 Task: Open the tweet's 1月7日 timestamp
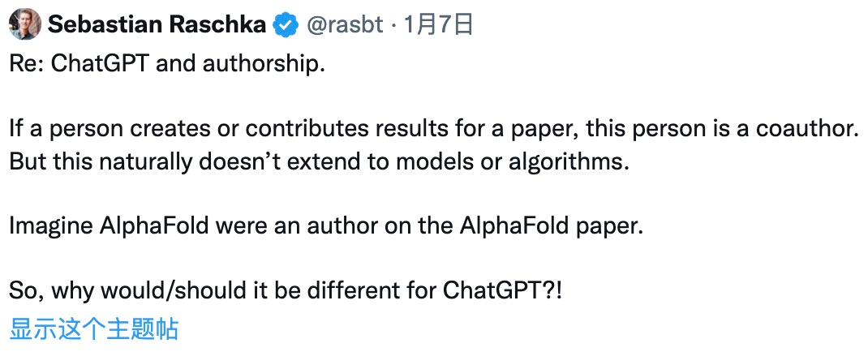coord(438,25)
